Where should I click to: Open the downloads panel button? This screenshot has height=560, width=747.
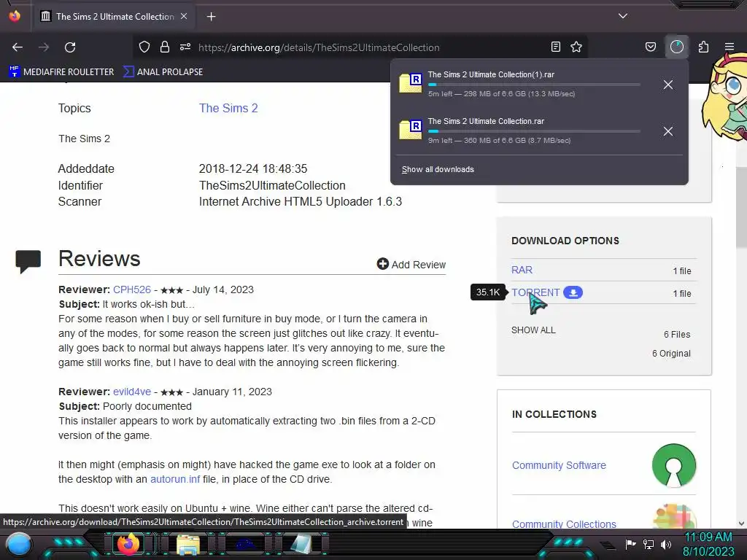(677, 47)
